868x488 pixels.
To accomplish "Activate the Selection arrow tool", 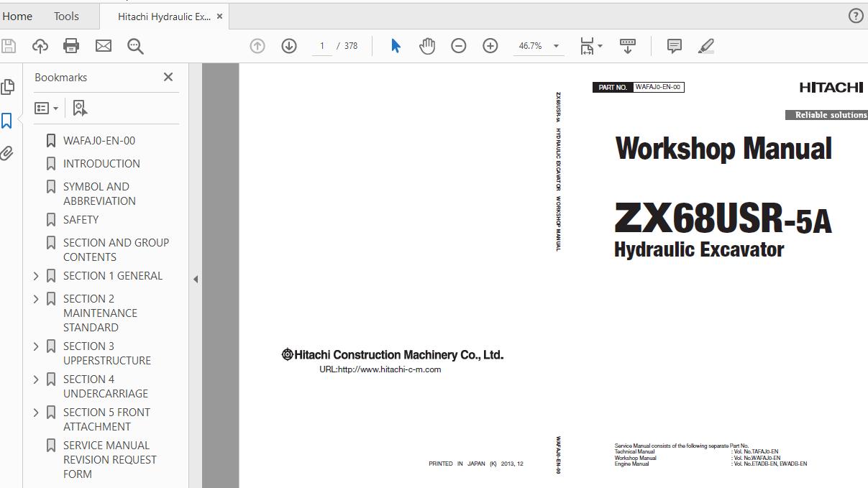I will (396, 46).
